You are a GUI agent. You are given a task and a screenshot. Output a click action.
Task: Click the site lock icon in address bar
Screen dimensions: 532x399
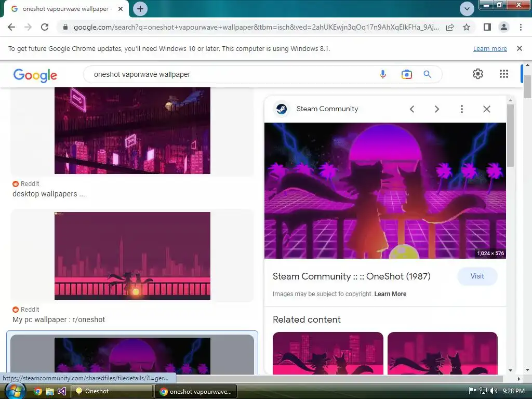click(65, 27)
